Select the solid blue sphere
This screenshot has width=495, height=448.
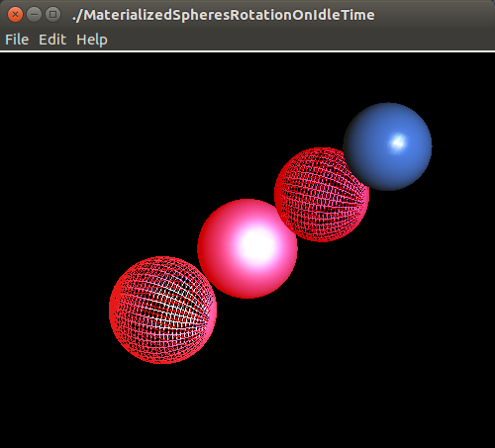(388, 146)
